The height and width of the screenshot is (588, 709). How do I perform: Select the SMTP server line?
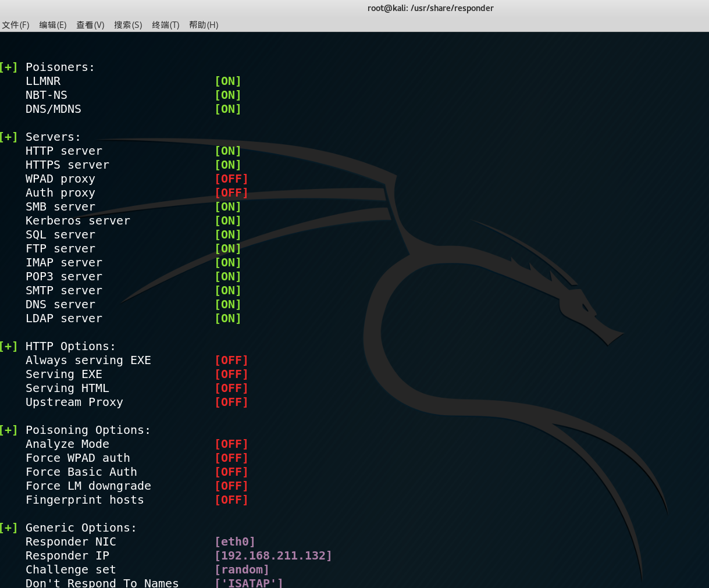tap(64, 291)
